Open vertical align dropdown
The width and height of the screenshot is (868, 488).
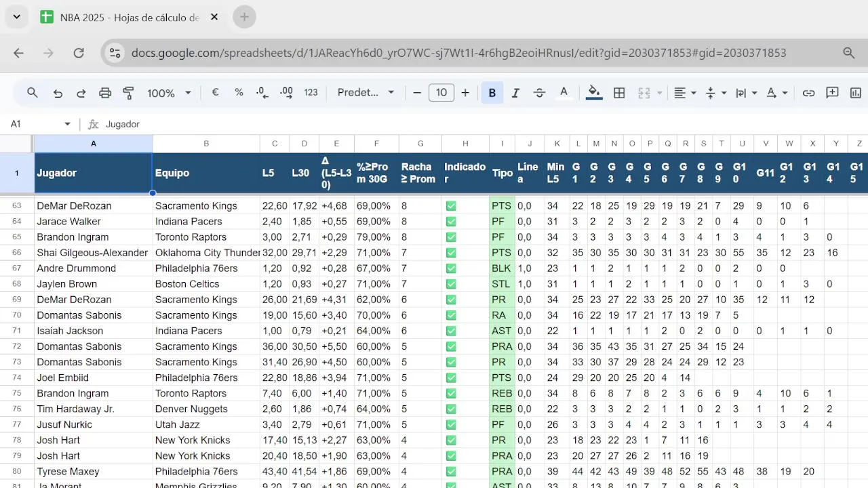(x=716, y=93)
